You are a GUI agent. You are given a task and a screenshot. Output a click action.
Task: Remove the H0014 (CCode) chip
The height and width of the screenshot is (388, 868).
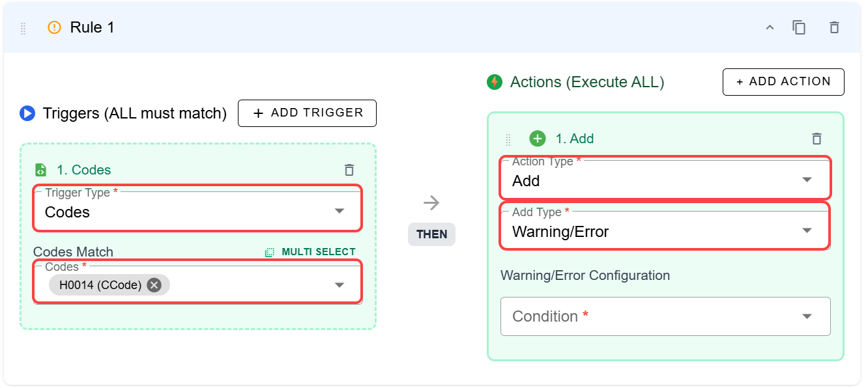pos(154,284)
